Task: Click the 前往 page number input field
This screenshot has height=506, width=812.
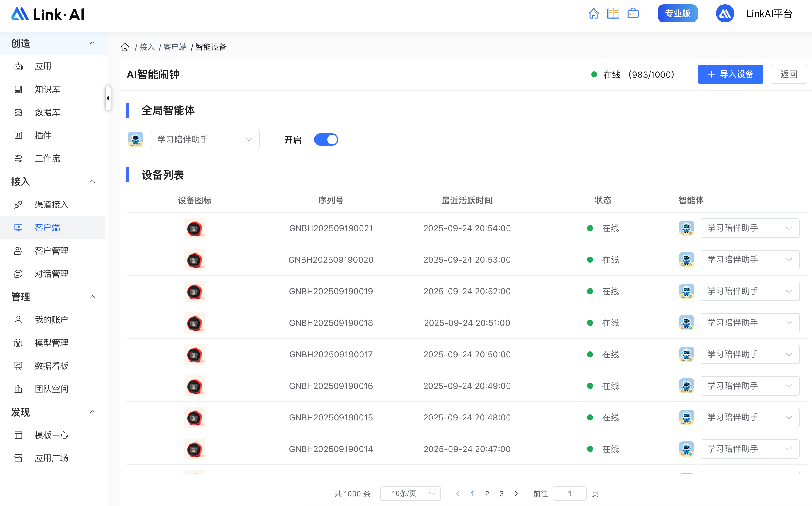Action: coord(569,494)
